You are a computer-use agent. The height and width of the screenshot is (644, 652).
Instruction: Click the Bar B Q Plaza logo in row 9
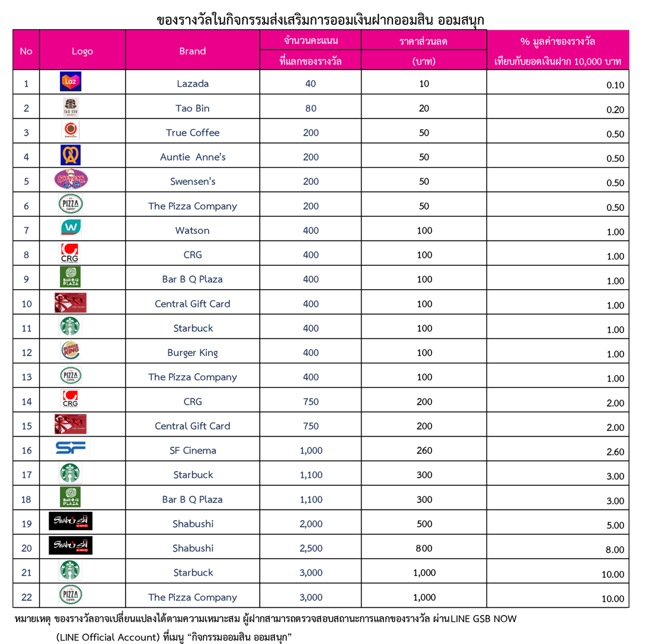[x=71, y=277]
